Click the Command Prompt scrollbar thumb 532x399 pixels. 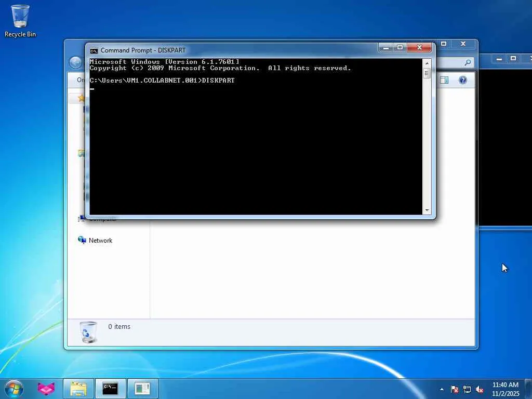[x=427, y=73]
